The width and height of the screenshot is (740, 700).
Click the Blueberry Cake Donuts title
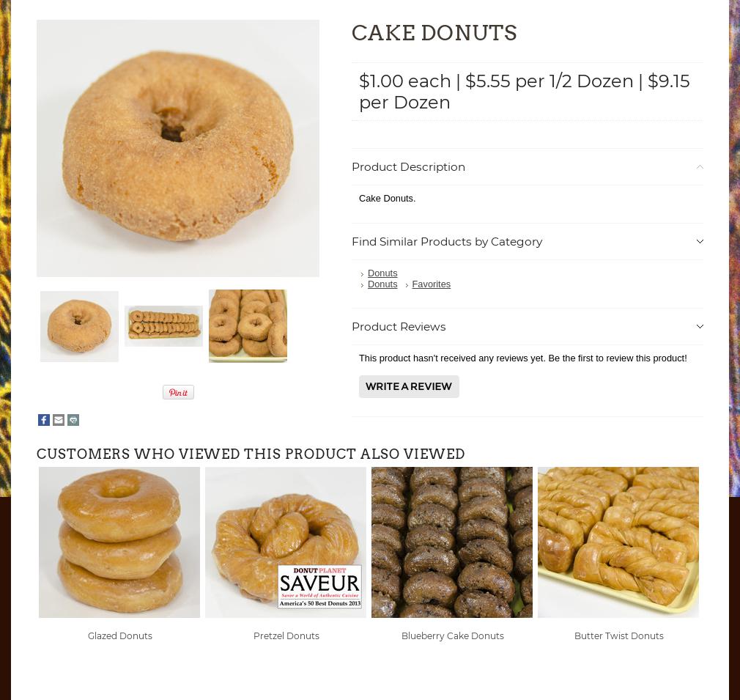[453, 635]
